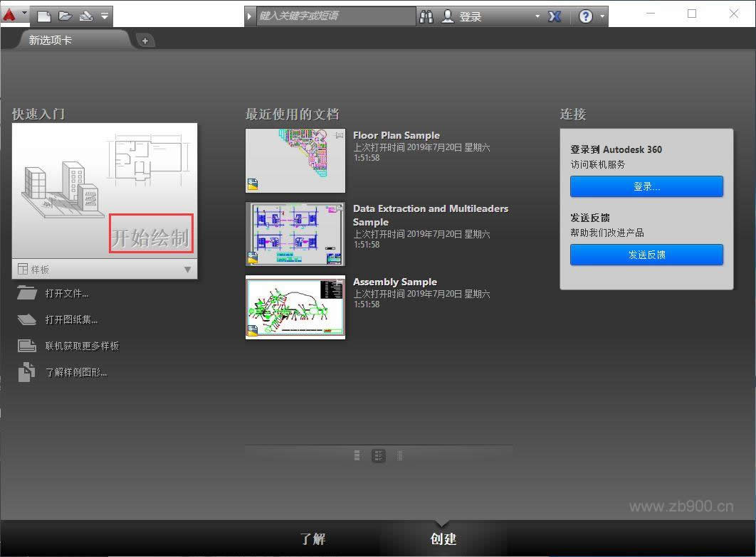This screenshot has width=756, height=557.
Task: Click the Help question mark icon
Action: click(x=586, y=16)
